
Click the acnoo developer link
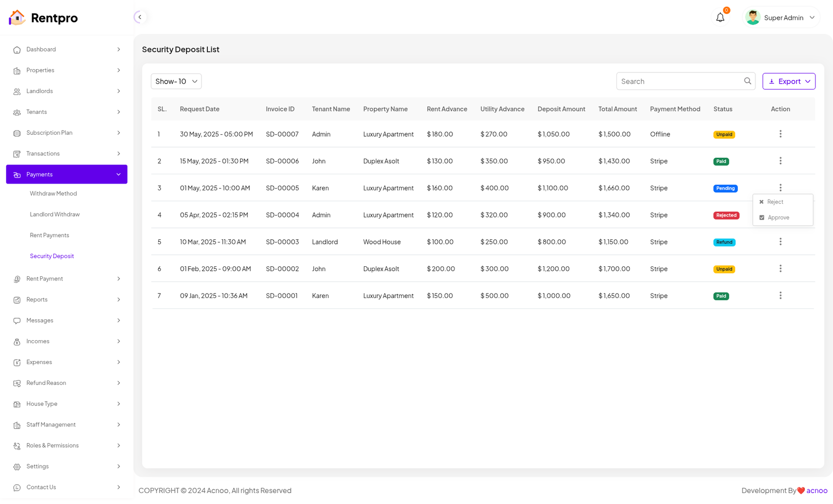coord(816,490)
